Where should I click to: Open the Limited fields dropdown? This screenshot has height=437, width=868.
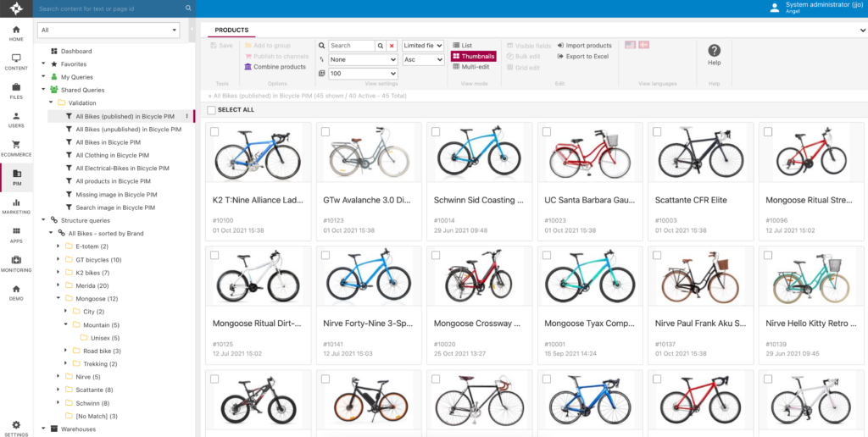pyautogui.click(x=424, y=46)
